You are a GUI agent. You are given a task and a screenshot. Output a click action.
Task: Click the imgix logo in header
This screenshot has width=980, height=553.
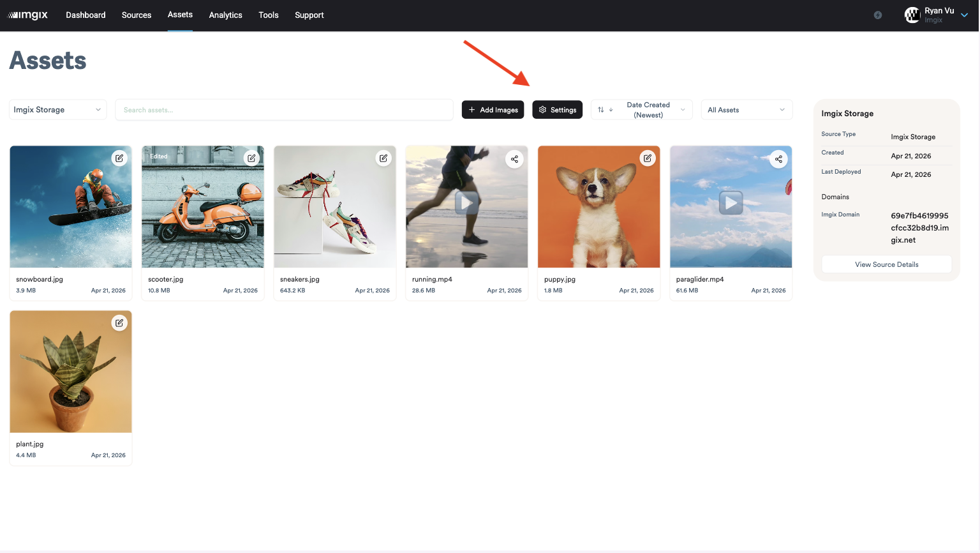pos(28,15)
